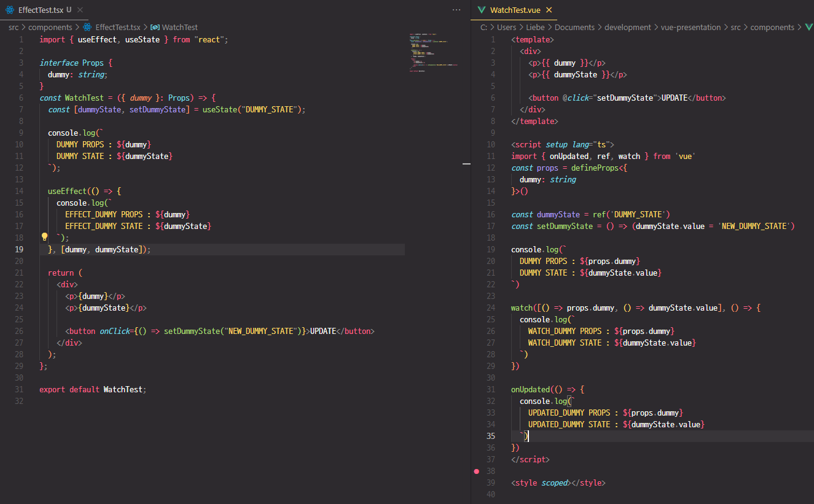
Task: Click "'vue'" import string on line 11
Action: [684, 156]
